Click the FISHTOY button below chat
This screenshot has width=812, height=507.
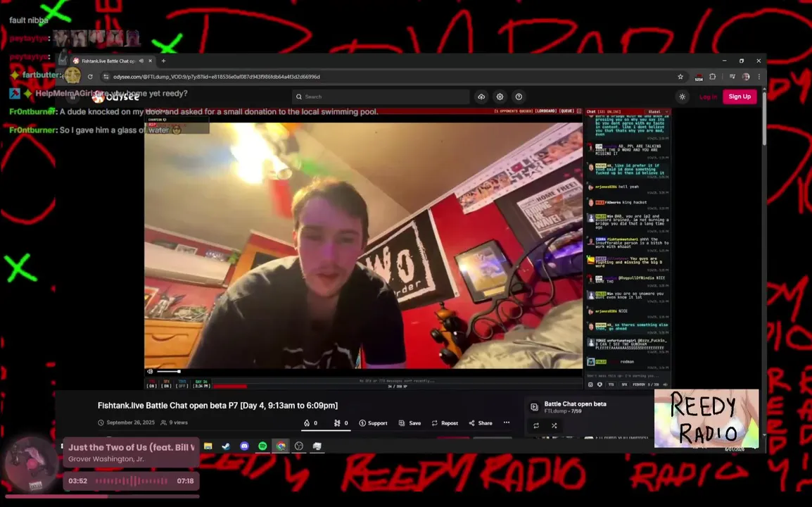tap(639, 384)
